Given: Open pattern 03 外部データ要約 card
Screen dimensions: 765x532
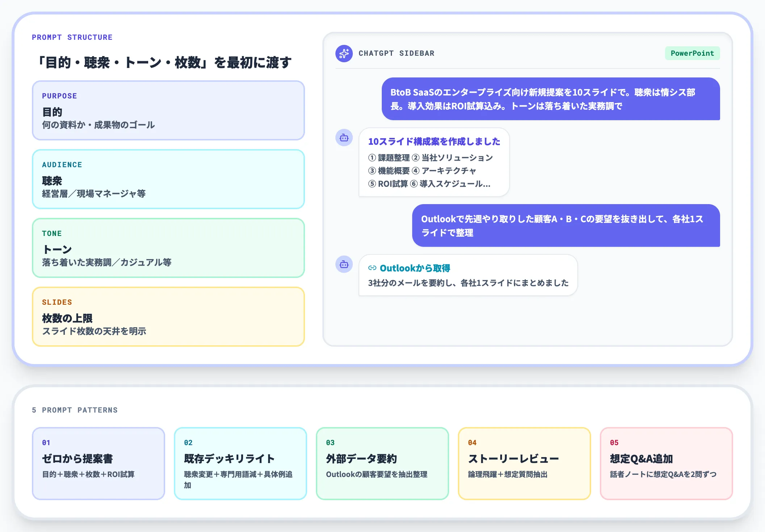Looking at the screenshot, I should 382,464.
